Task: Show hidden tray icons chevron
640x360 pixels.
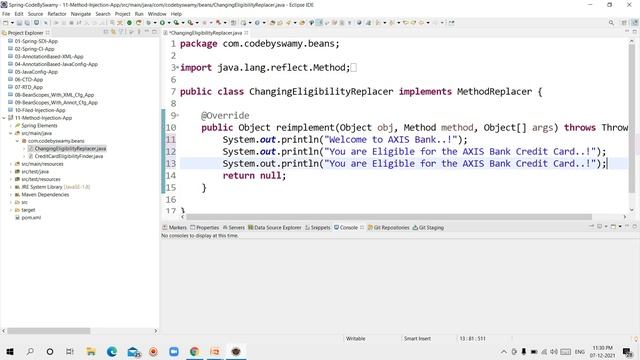Action: [504, 351]
